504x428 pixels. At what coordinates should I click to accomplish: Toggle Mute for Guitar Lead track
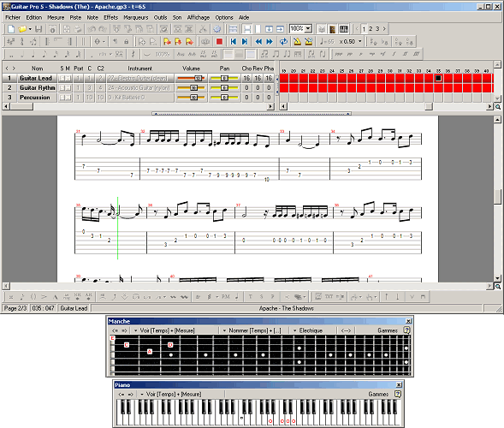[x=68, y=78]
